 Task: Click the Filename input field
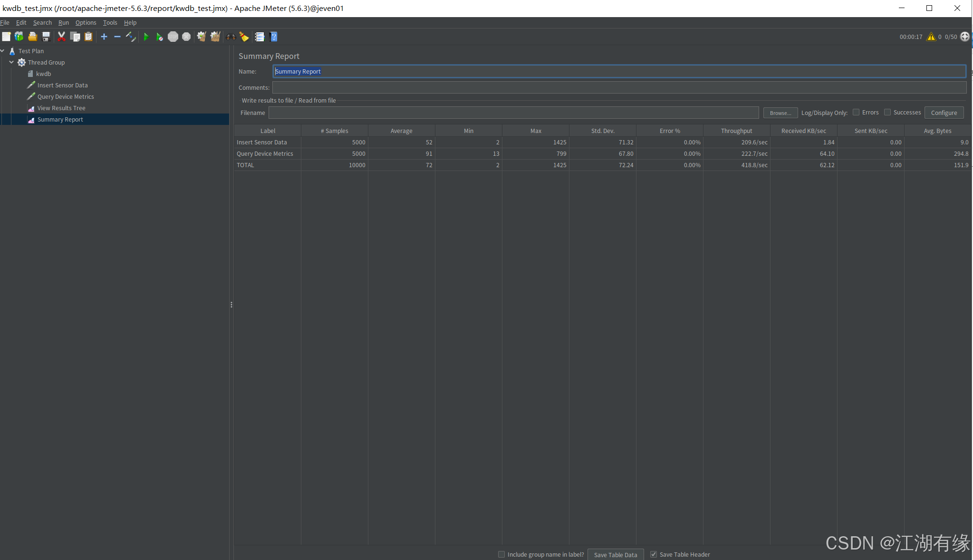click(x=513, y=113)
